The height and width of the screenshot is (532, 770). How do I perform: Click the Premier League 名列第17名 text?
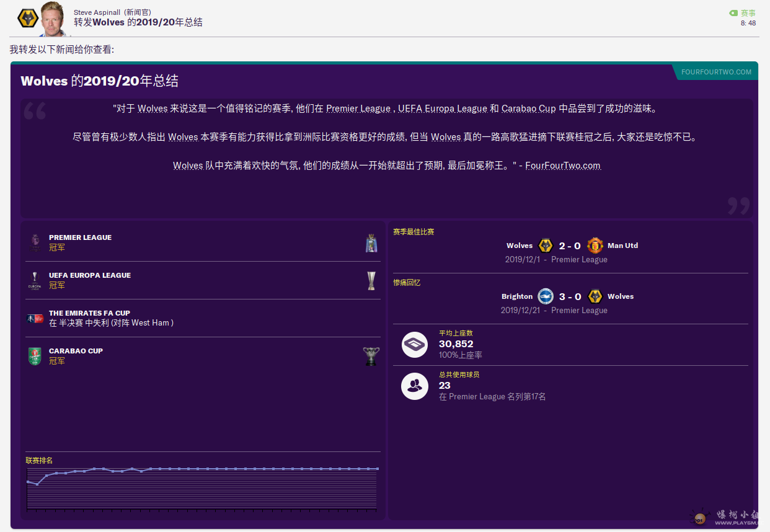point(492,397)
